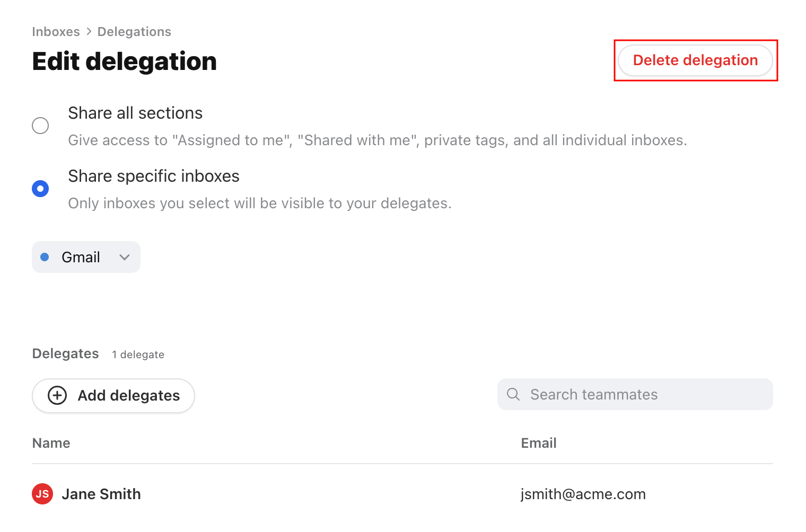
Task: Open the Gmail inbox dropdown
Action: [86, 257]
